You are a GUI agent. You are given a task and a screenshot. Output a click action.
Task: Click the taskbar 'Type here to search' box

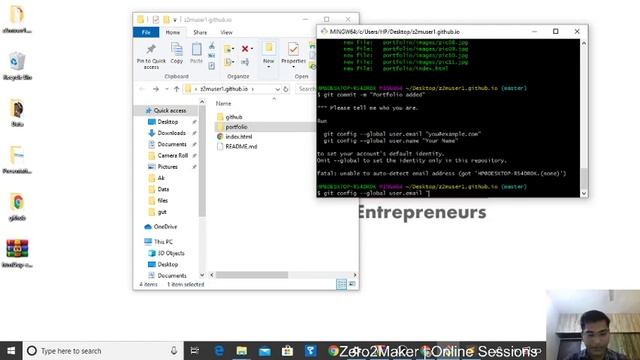tap(102, 351)
